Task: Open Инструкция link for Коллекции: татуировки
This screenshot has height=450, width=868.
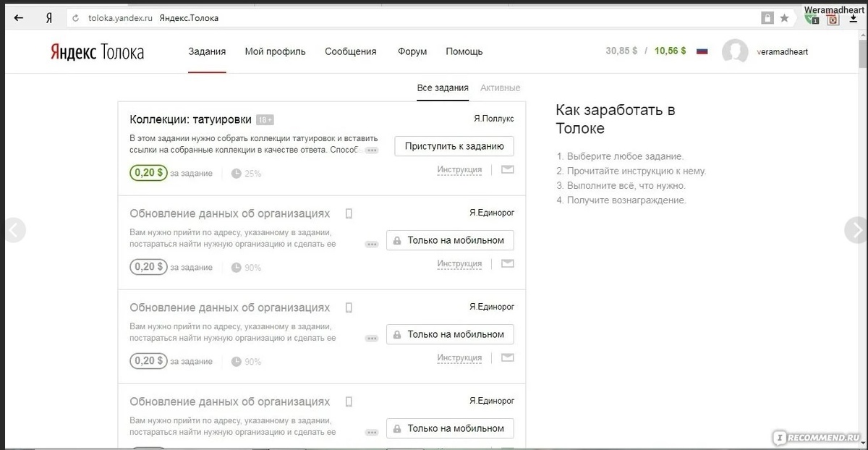Action: tap(459, 170)
